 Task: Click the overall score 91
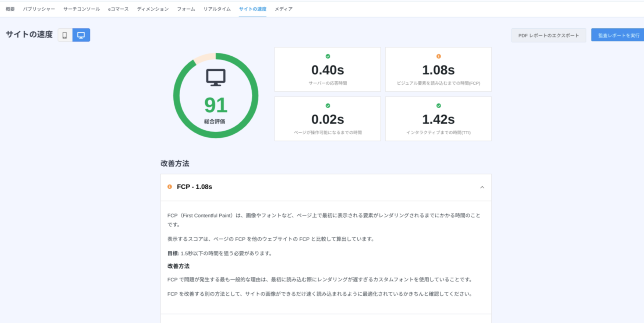pyautogui.click(x=216, y=105)
